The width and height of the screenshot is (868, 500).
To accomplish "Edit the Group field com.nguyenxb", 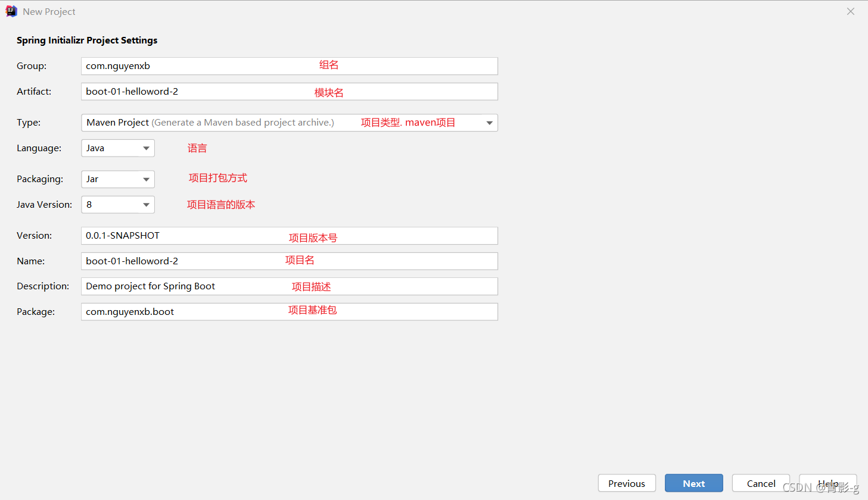I will [x=290, y=66].
